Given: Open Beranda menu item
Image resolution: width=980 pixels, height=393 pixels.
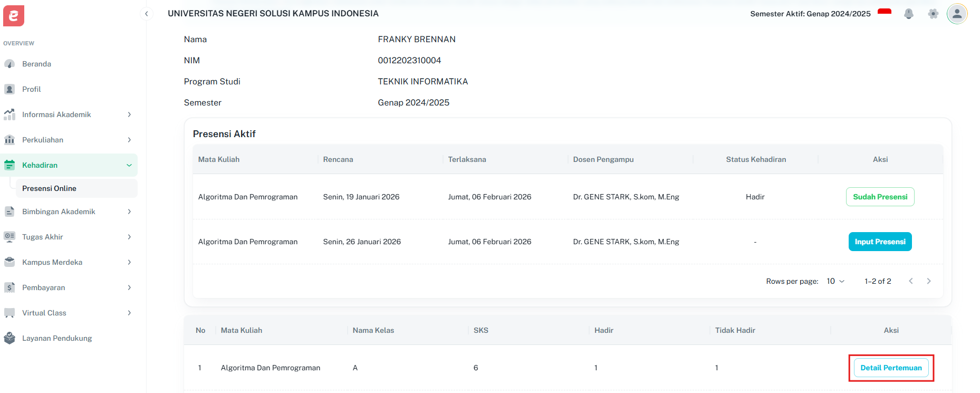Looking at the screenshot, I should click(69, 64).
